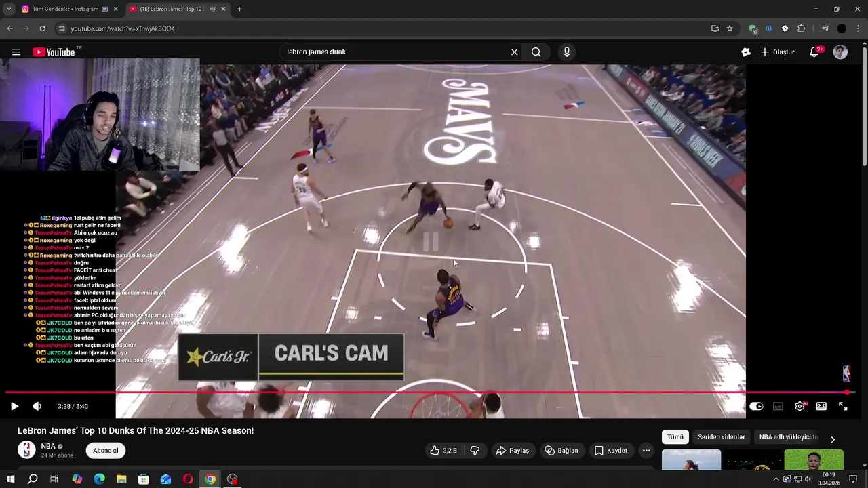This screenshot has height=488, width=868.
Task: Click the Bağlan button
Action: (x=561, y=451)
